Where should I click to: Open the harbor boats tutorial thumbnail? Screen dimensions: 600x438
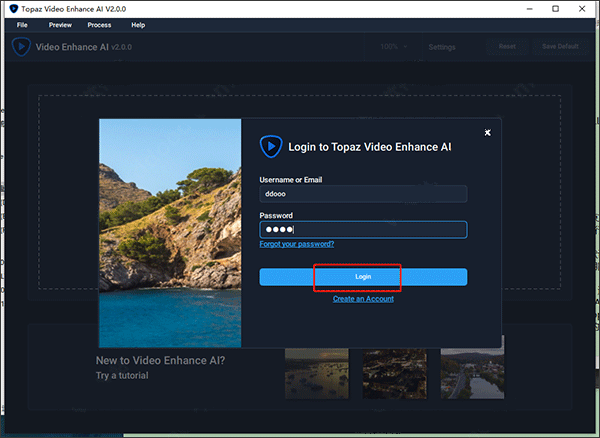tap(317, 373)
